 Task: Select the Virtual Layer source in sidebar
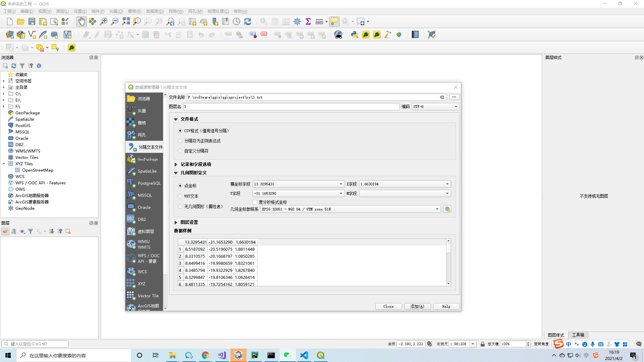[x=144, y=231]
